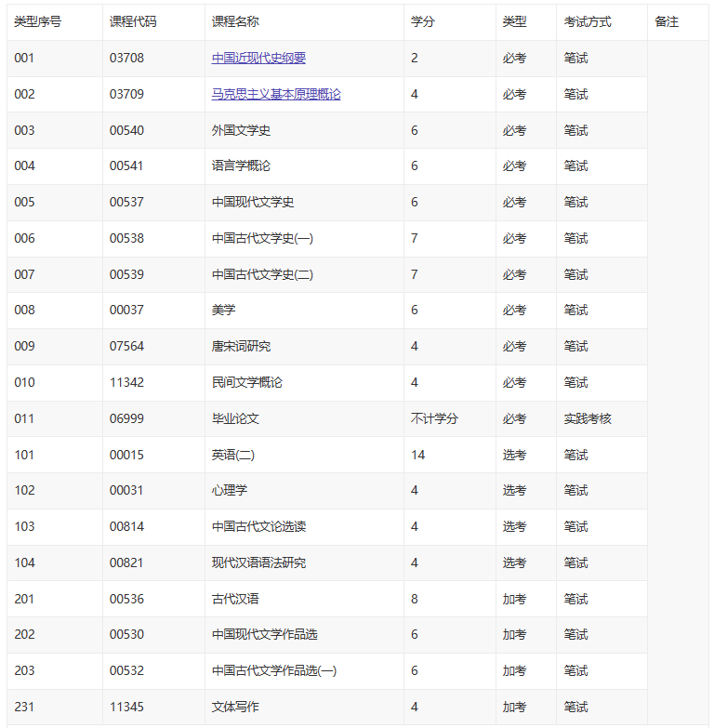Screen dimensions: 714x728
Task: Click the 加考 type in 古代汉语 row
Action: pyautogui.click(x=514, y=599)
